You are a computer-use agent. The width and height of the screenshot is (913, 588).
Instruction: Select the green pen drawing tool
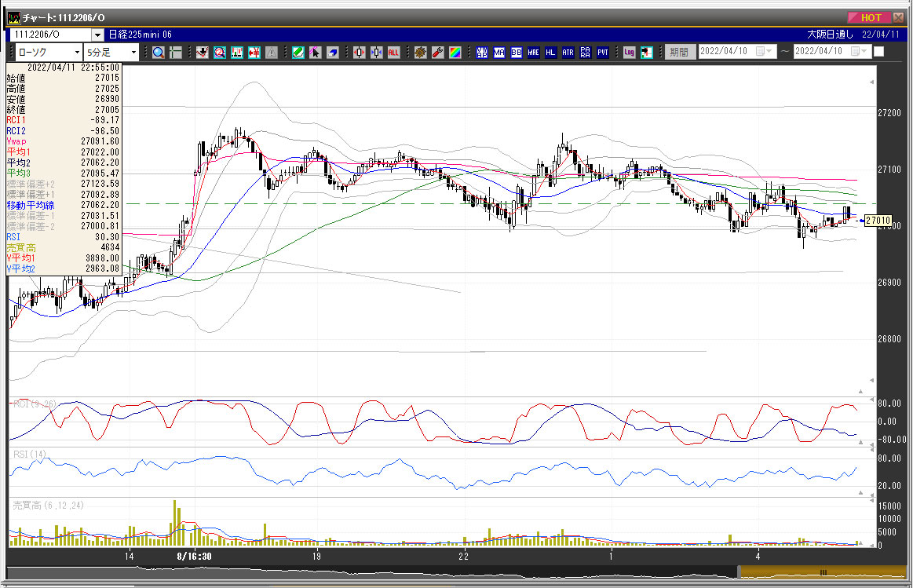click(298, 53)
